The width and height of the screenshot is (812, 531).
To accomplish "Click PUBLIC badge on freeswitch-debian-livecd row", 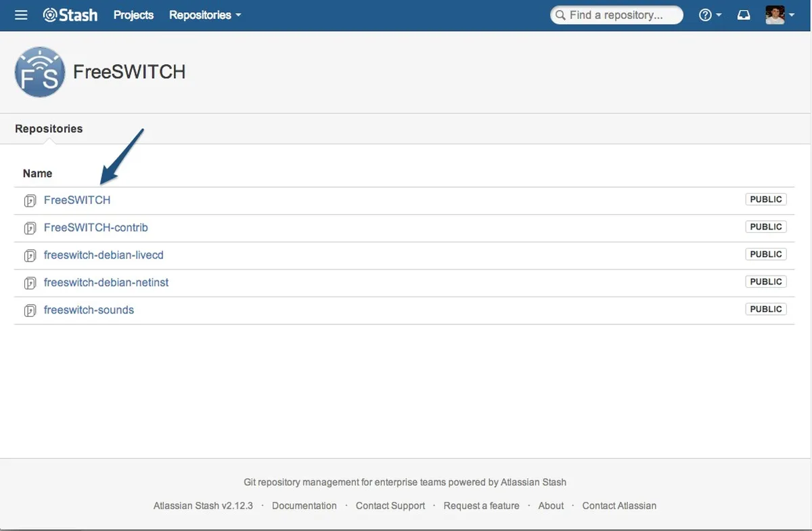I will [x=766, y=254].
